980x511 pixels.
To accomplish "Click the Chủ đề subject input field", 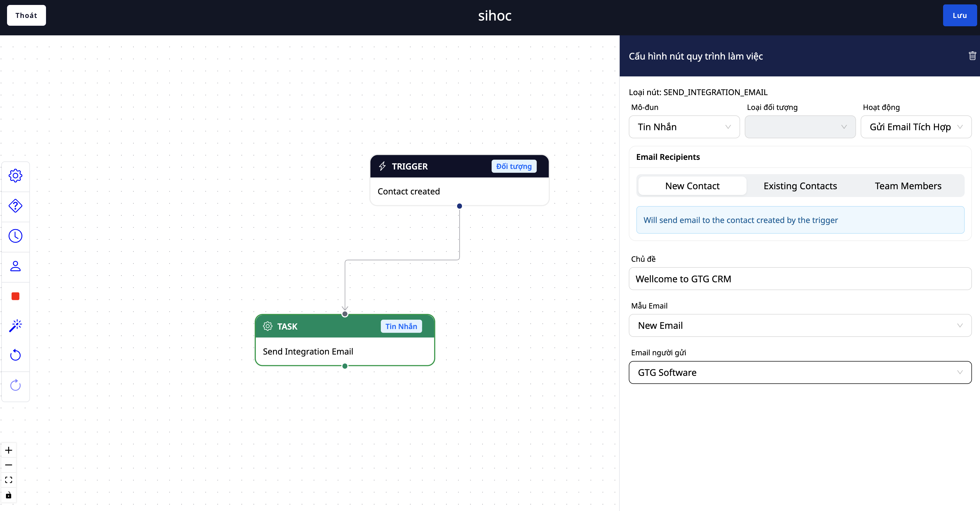I will tap(800, 279).
